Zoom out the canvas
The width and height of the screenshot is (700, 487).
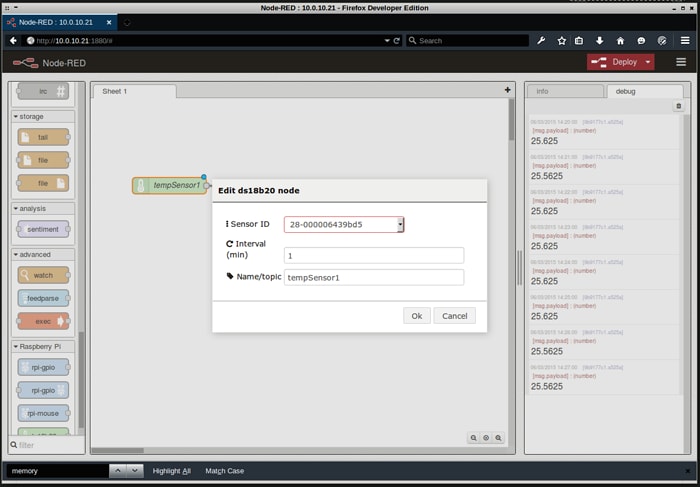coord(474,438)
